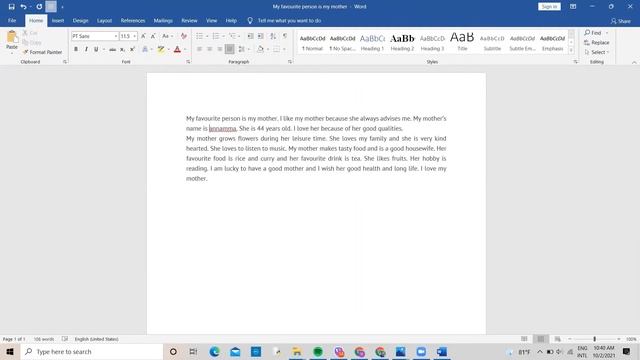The image size is (640, 360).
Task: Switch to the Insert tab
Action: [58, 20]
